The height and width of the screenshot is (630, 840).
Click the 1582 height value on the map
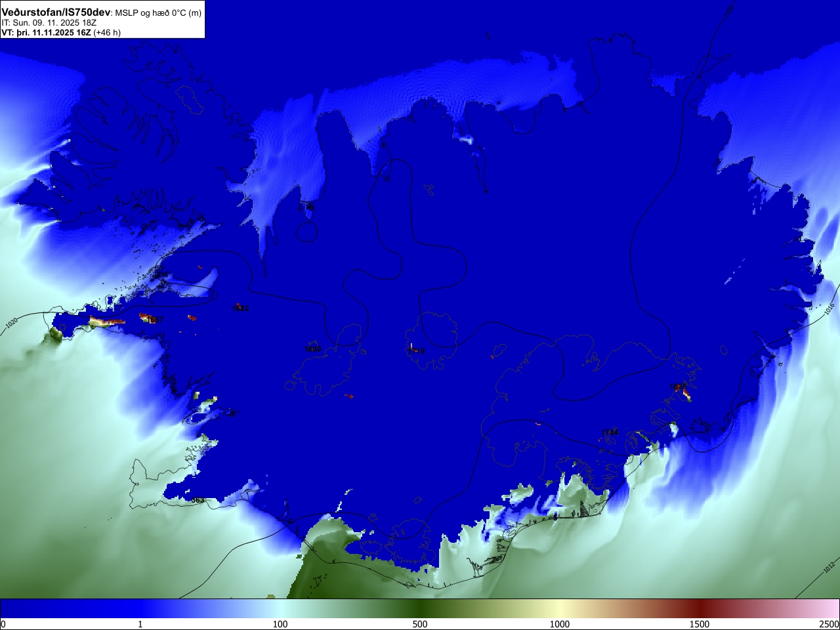click(240, 308)
